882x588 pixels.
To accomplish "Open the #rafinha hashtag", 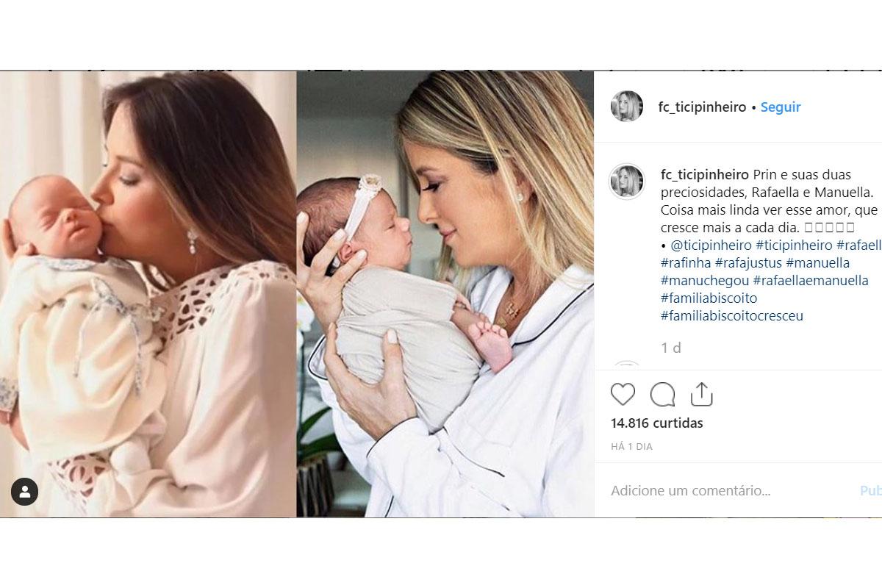I will pyautogui.click(x=686, y=263).
